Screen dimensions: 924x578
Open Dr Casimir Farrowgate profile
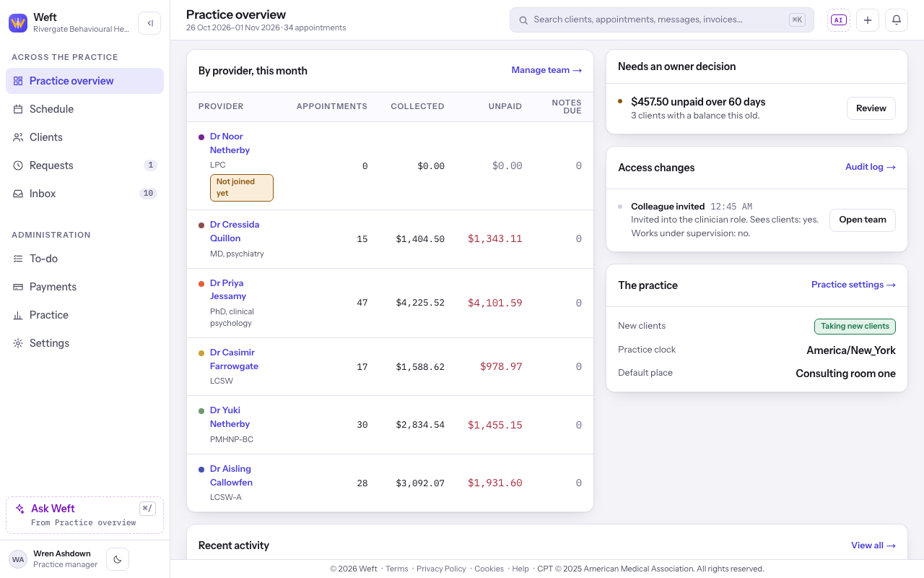pos(234,359)
